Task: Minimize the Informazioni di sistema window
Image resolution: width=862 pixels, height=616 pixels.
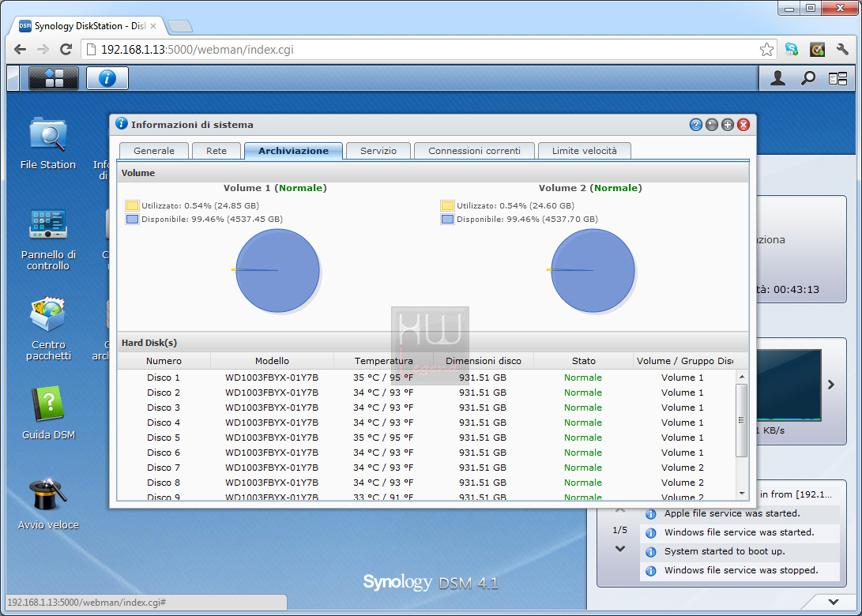Action: pyautogui.click(x=711, y=125)
